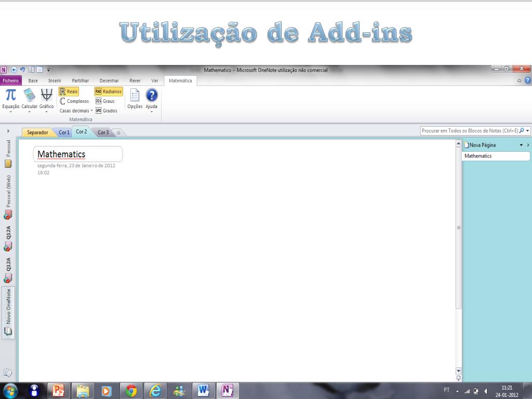Open the Ficheiro menu
Viewport: 532px width, 399px height.
11,81
